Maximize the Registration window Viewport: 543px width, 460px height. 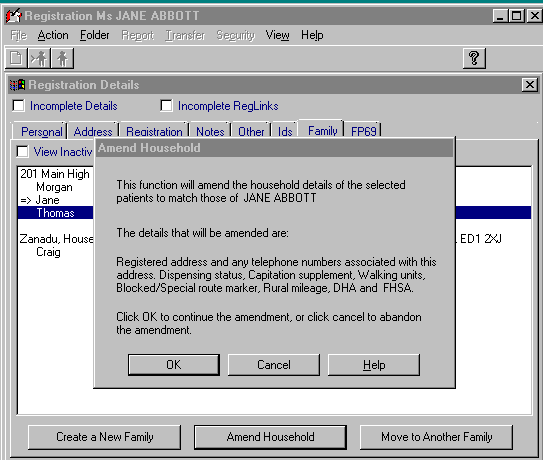[x=517, y=16]
